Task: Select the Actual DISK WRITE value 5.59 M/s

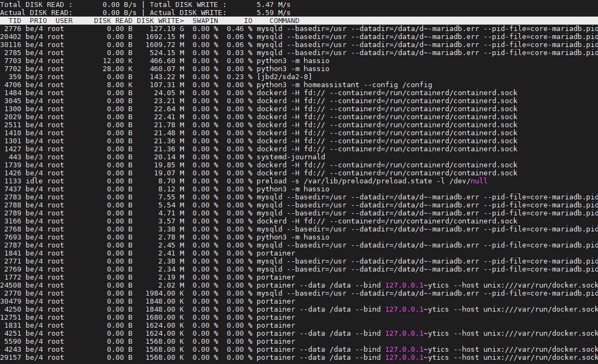Action: click(273, 13)
